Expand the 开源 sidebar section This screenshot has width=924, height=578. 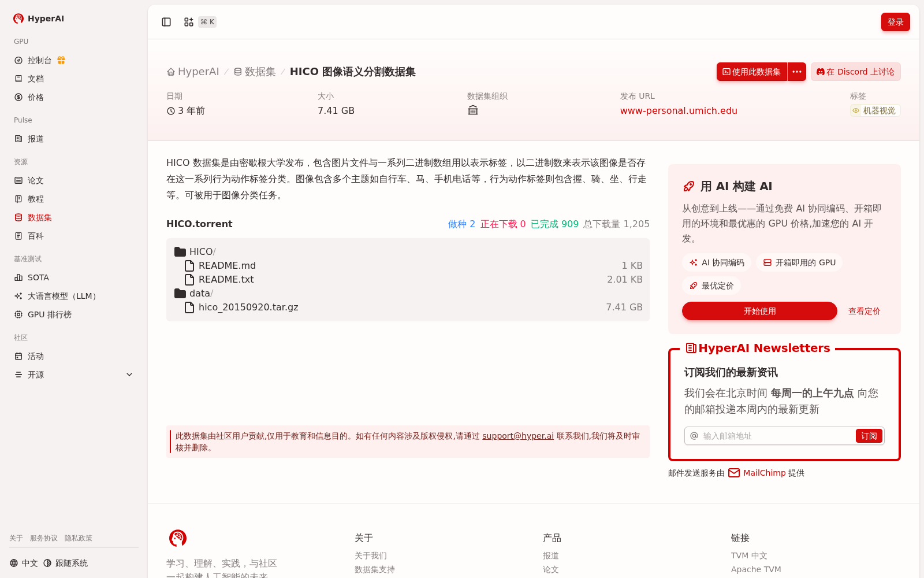(74, 375)
